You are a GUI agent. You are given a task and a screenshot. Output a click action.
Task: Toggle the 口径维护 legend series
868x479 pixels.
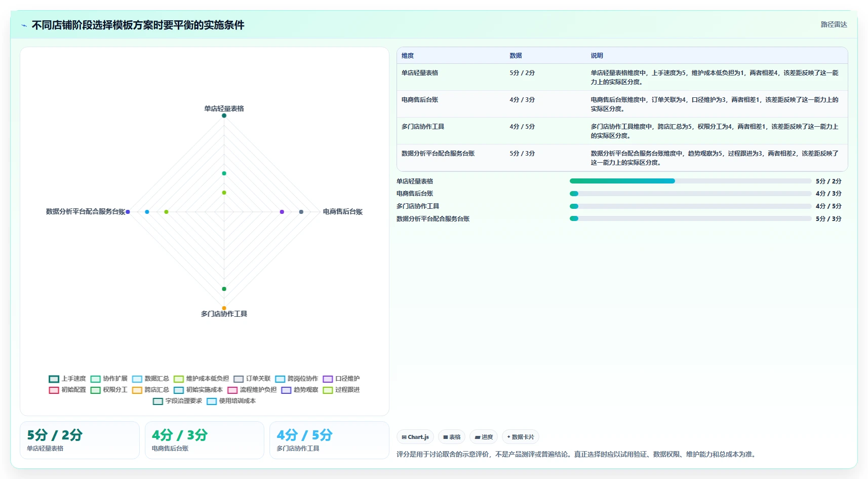click(341, 379)
